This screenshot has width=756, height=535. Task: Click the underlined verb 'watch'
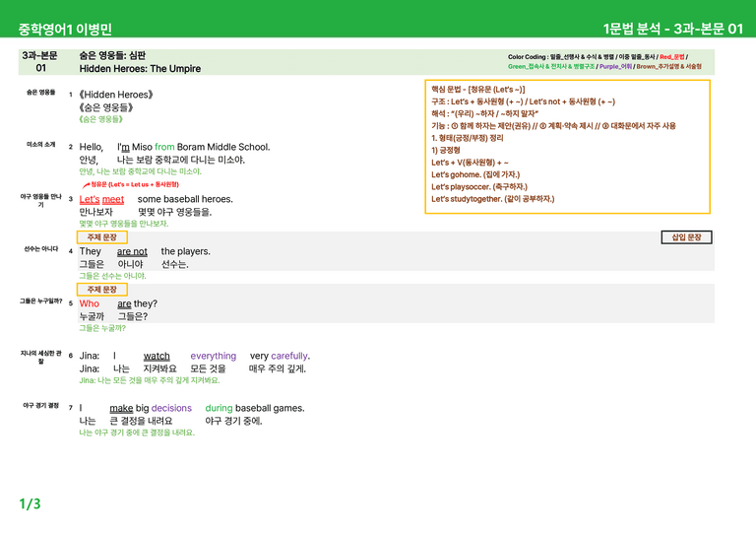(x=157, y=356)
